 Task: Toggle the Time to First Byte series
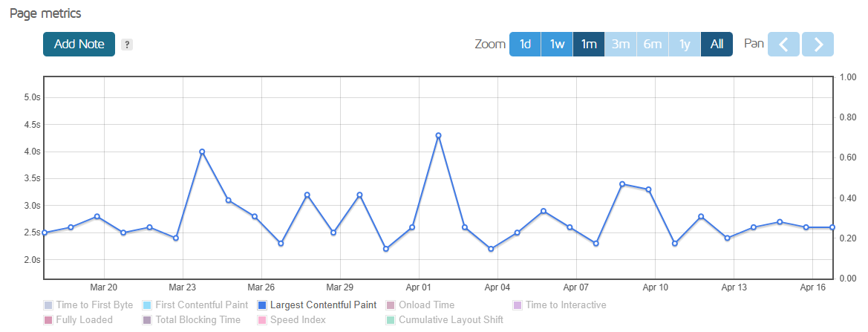tap(88, 305)
